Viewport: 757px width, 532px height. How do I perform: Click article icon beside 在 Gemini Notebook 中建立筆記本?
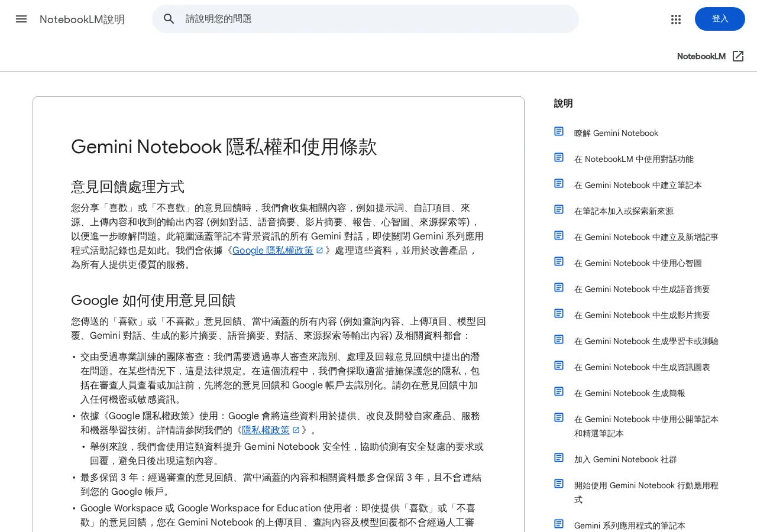click(559, 183)
